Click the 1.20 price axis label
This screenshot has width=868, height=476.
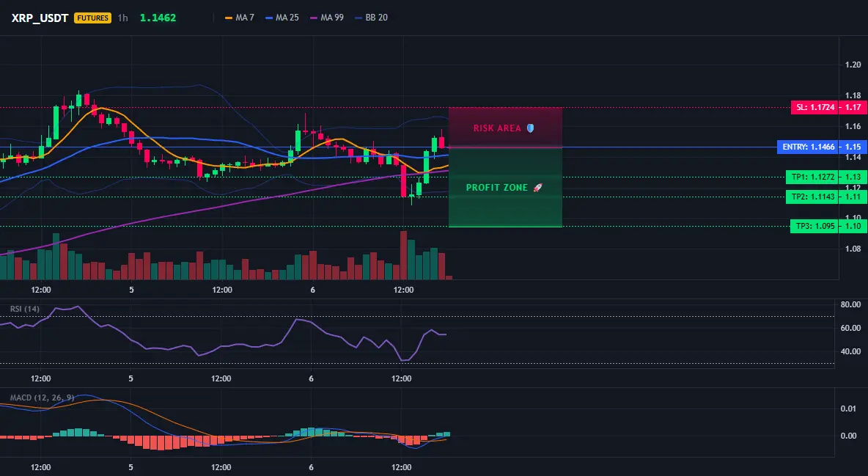[x=853, y=65]
